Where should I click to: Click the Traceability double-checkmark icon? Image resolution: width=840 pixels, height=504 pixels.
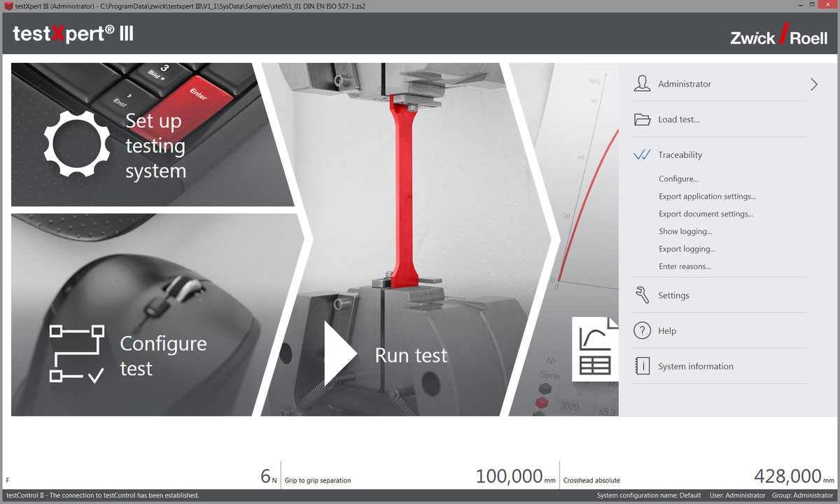point(642,155)
